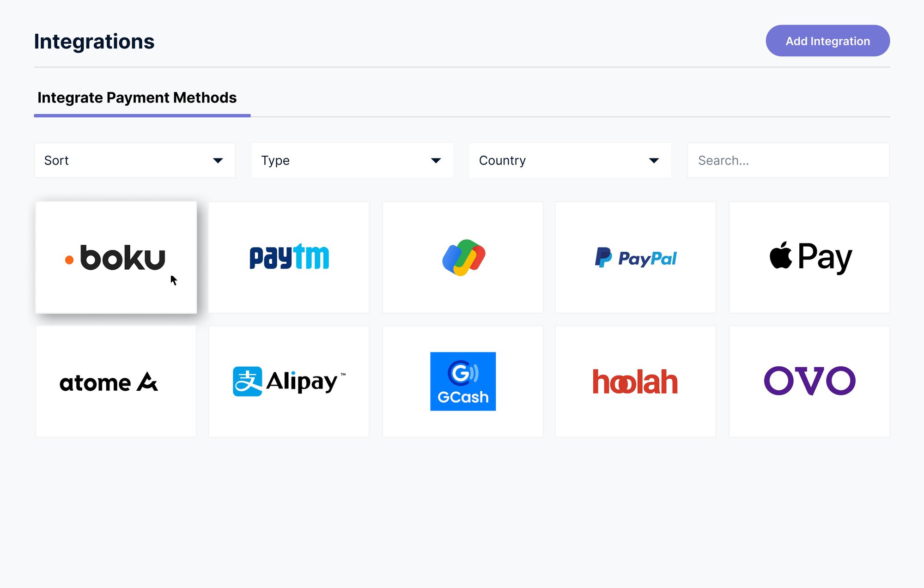
Task: Click the Integrate Payment Methods tab
Action: (x=137, y=97)
